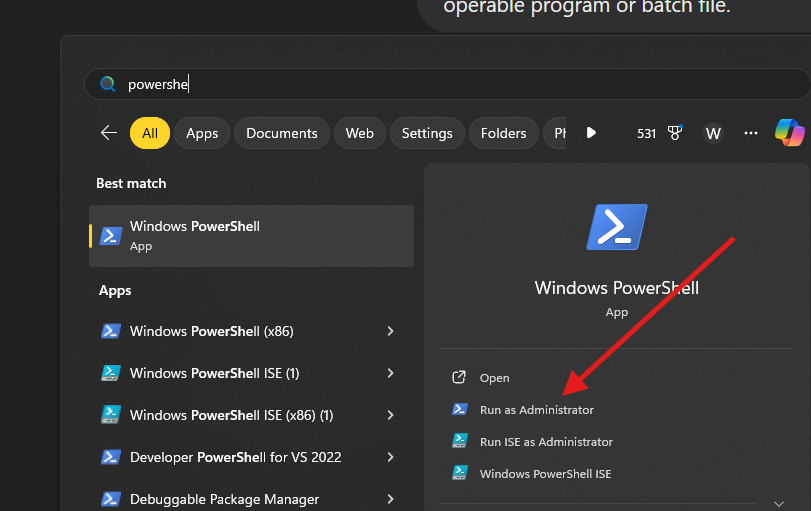This screenshot has height=511, width=811.
Task: Open the W account avatar
Action: [713, 133]
